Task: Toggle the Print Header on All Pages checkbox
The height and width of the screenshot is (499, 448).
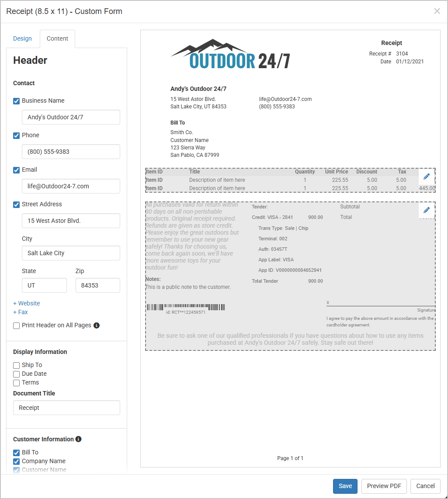Action: pyautogui.click(x=16, y=325)
